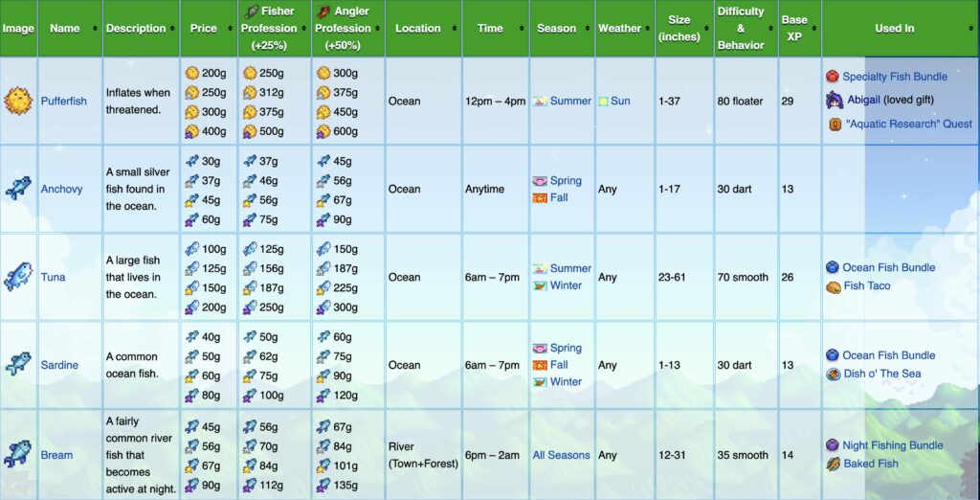
Task: Click the Tuna fish sprite
Action: coord(18,277)
